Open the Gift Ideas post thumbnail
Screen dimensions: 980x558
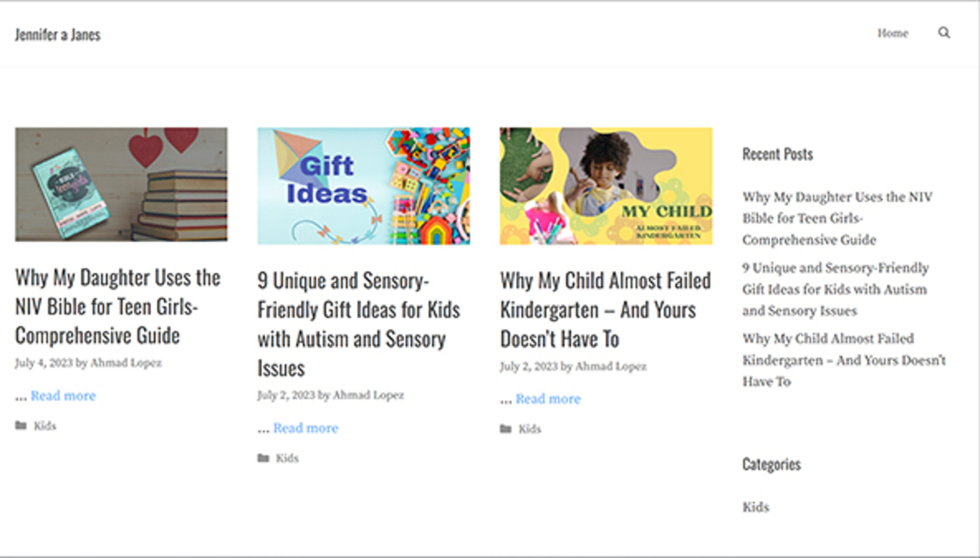click(364, 186)
